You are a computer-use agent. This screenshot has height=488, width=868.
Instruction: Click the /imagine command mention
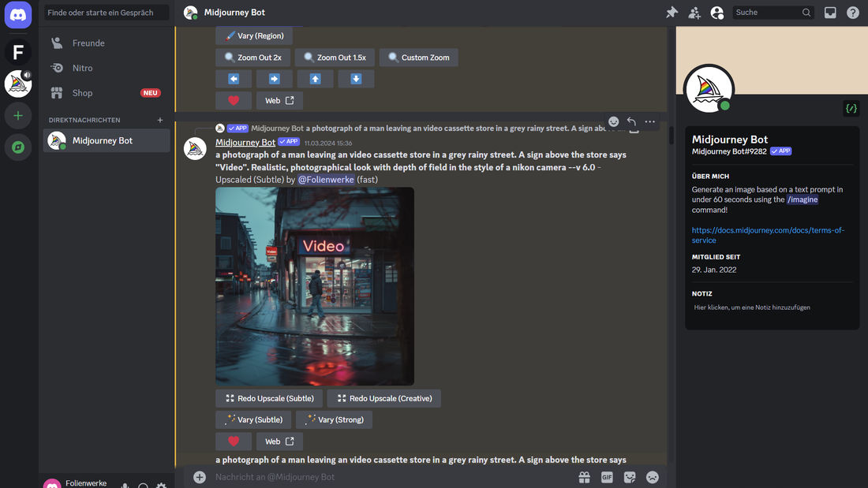803,199
